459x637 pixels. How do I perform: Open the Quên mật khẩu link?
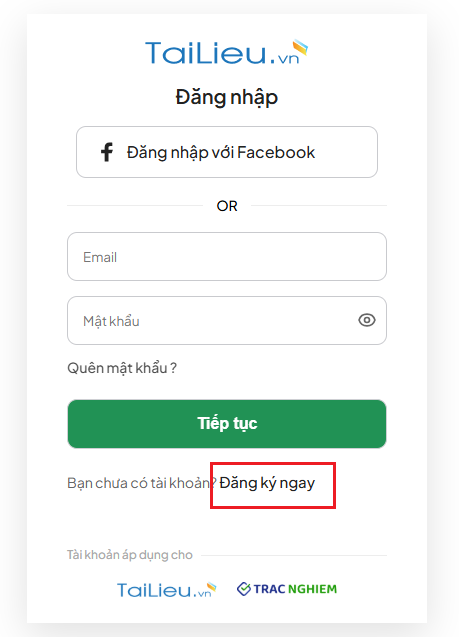point(122,368)
